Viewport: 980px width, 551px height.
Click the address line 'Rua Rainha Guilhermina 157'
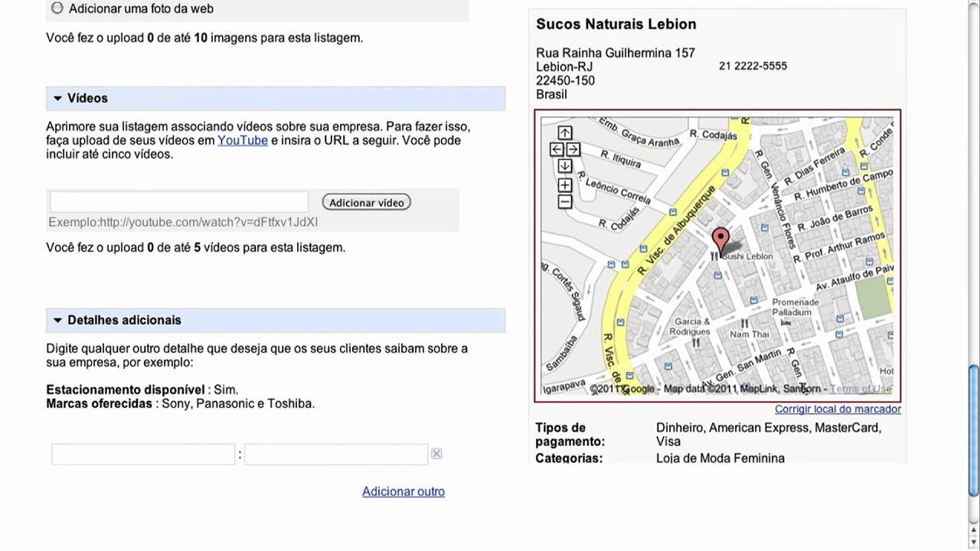(616, 53)
